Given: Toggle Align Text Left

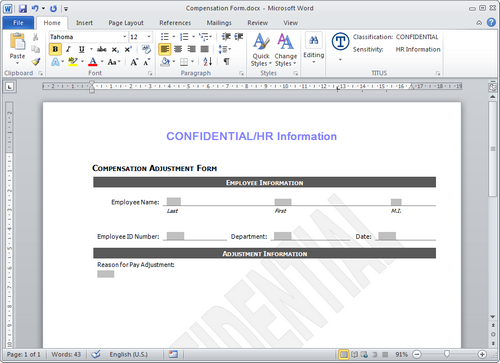Looking at the screenshot, I should click(x=165, y=49).
